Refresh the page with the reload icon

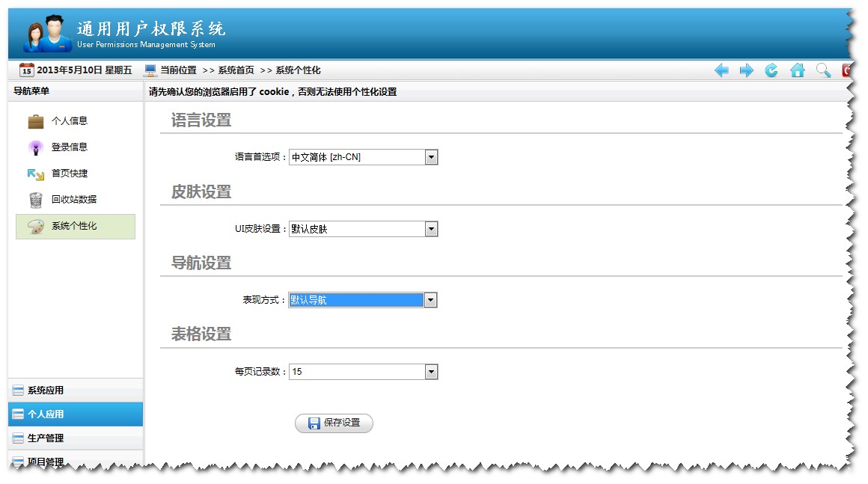click(771, 70)
